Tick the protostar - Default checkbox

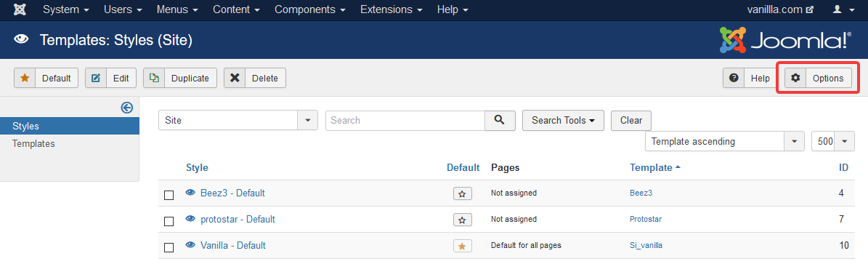[x=169, y=221]
